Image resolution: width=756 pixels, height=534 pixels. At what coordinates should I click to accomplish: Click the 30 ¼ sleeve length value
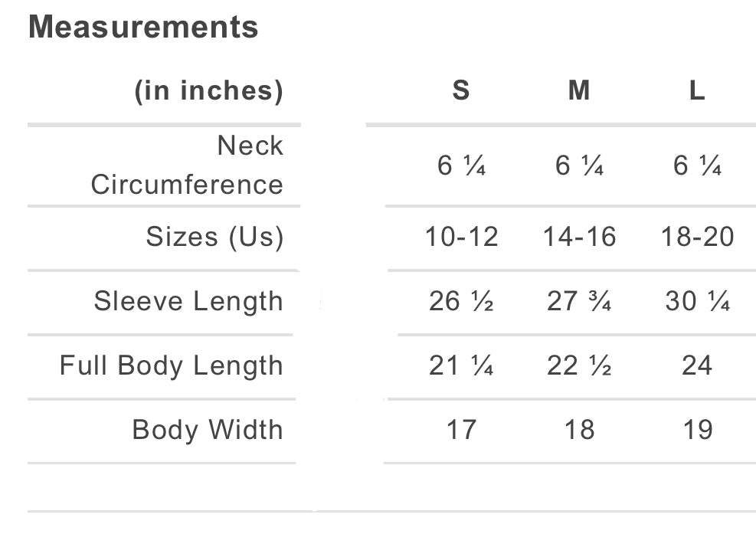[x=697, y=301]
